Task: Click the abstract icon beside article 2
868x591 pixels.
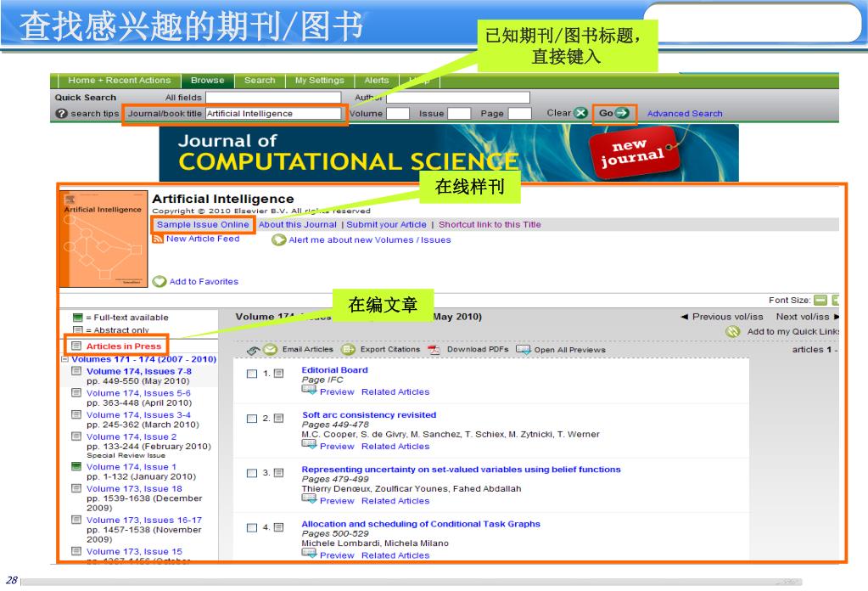Action: [x=278, y=418]
